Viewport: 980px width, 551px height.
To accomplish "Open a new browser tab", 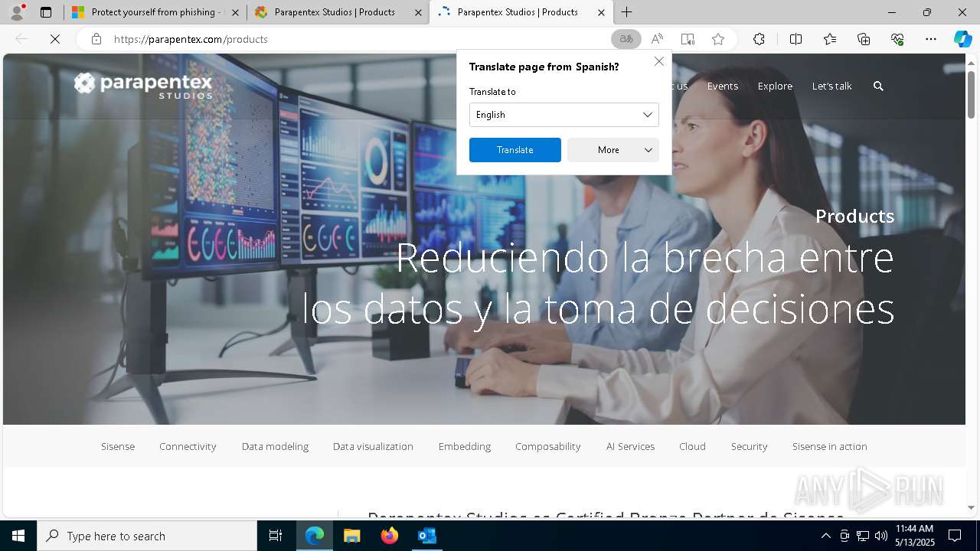I will (x=627, y=12).
